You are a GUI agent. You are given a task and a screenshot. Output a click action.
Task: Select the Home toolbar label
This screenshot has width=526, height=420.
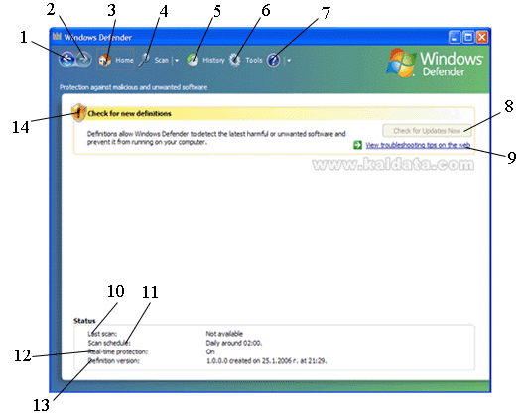(x=124, y=60)
